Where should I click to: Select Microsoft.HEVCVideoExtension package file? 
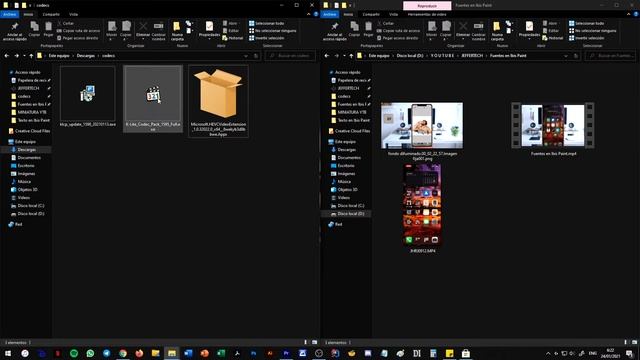[218, 101]
